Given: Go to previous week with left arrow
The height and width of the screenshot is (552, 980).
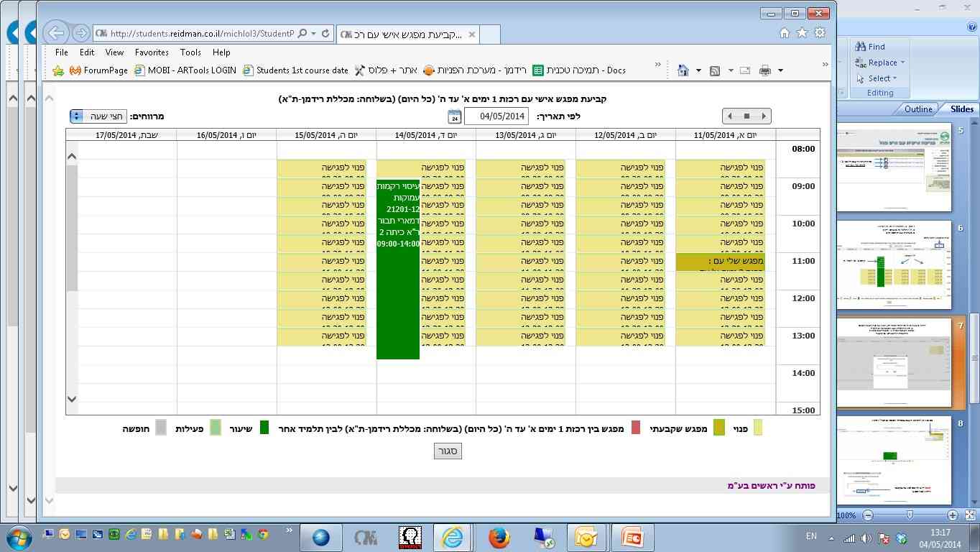Looking at the screenshot, I should pos(730,116).
